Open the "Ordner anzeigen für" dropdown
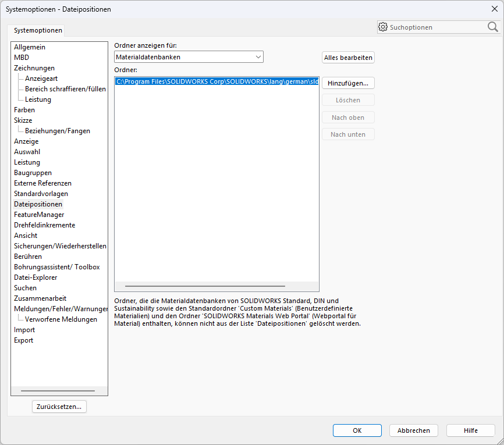The width and height of the screenshot is (504, 445). coord(258,57)
